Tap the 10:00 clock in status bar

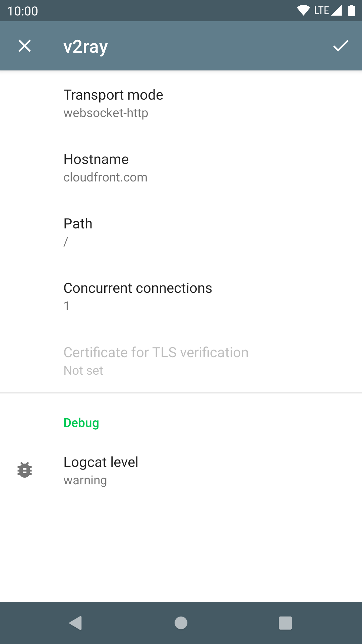coord(22,11)
